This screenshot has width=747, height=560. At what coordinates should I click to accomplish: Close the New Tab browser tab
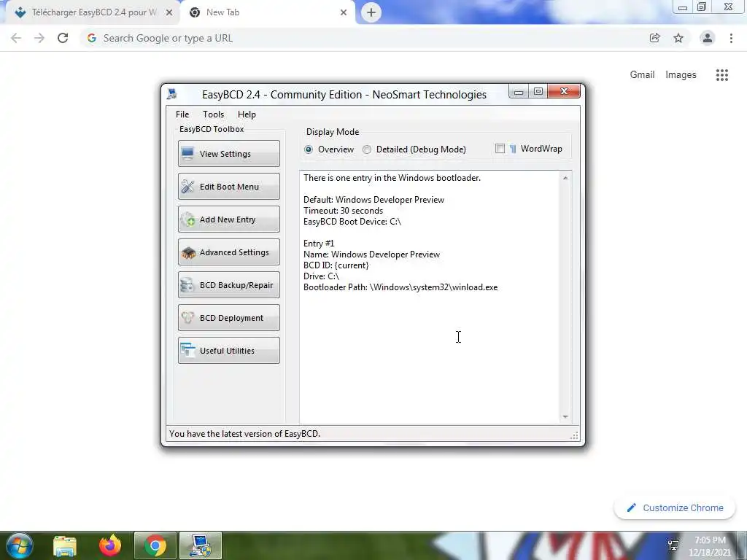tap(344, 13)
